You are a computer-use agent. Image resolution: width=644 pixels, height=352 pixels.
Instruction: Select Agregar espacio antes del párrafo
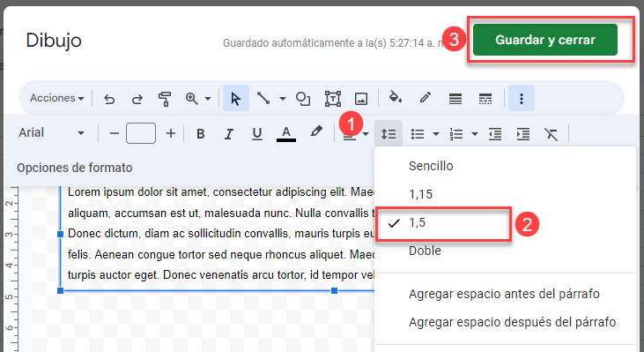tap(505, 294)
